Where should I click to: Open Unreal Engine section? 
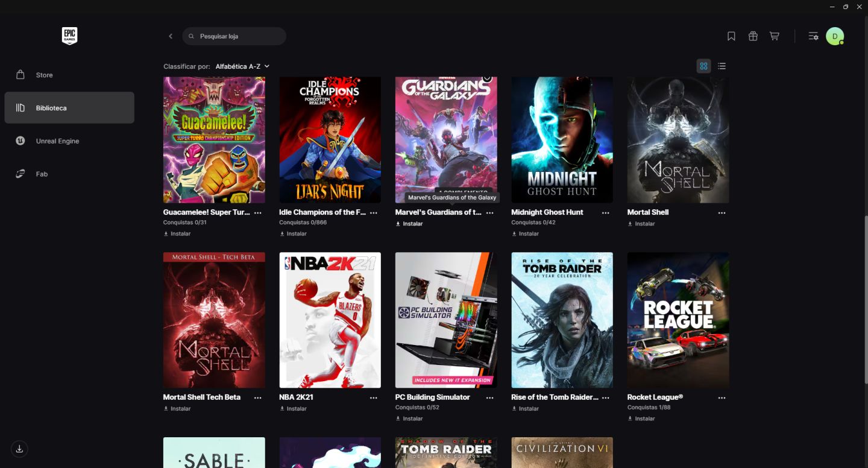69,141
